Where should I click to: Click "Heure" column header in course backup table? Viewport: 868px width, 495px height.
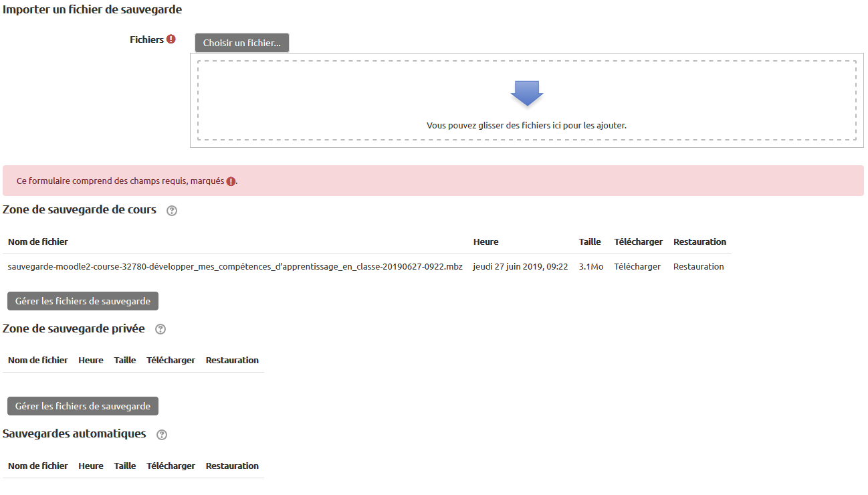[485, 241]
